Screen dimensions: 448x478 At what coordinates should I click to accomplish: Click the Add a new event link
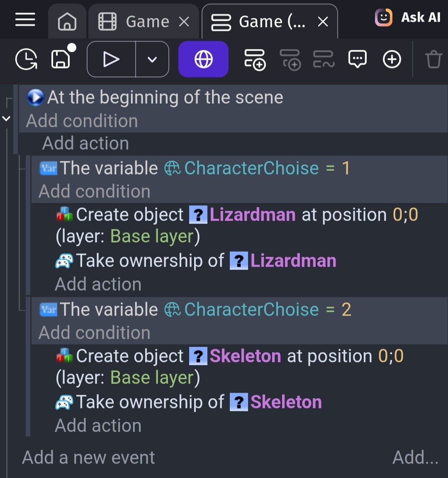[x=88, y=458]
